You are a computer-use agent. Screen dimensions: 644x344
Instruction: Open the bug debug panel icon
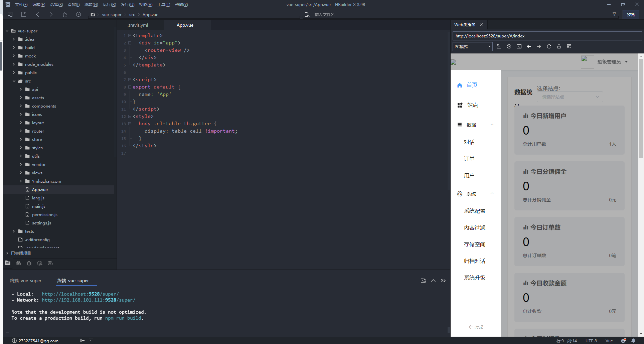[29, 263]
